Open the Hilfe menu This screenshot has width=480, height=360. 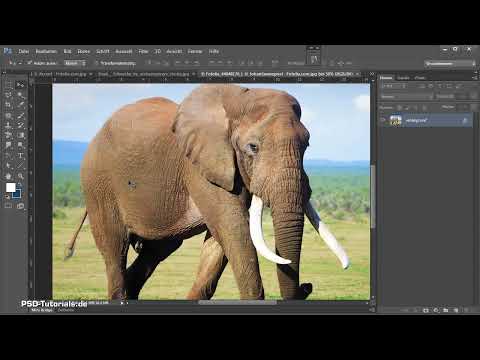coord(214,51)
